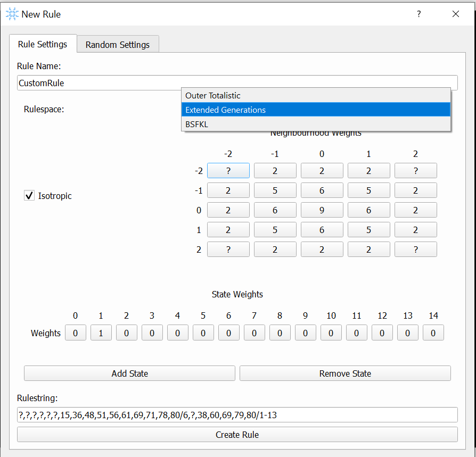Close the New Rule dialog
Image resolution: width=476 pixels, height=457 pixels.
(456, 14)
